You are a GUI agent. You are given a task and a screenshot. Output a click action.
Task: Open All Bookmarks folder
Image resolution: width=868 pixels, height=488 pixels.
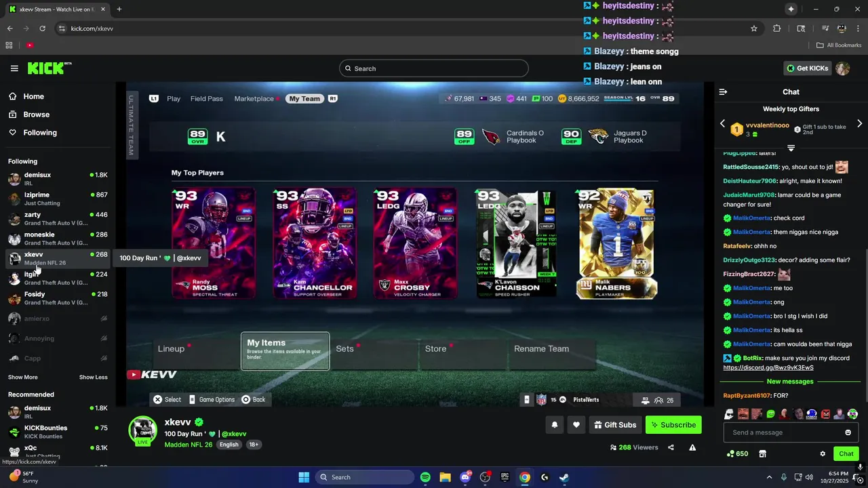click(839, 45)
